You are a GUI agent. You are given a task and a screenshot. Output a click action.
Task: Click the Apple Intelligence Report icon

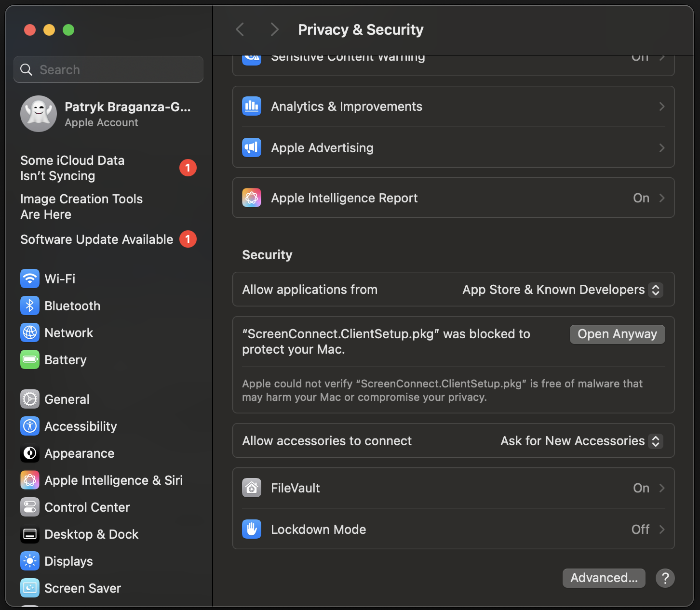(x=252, y=198)
